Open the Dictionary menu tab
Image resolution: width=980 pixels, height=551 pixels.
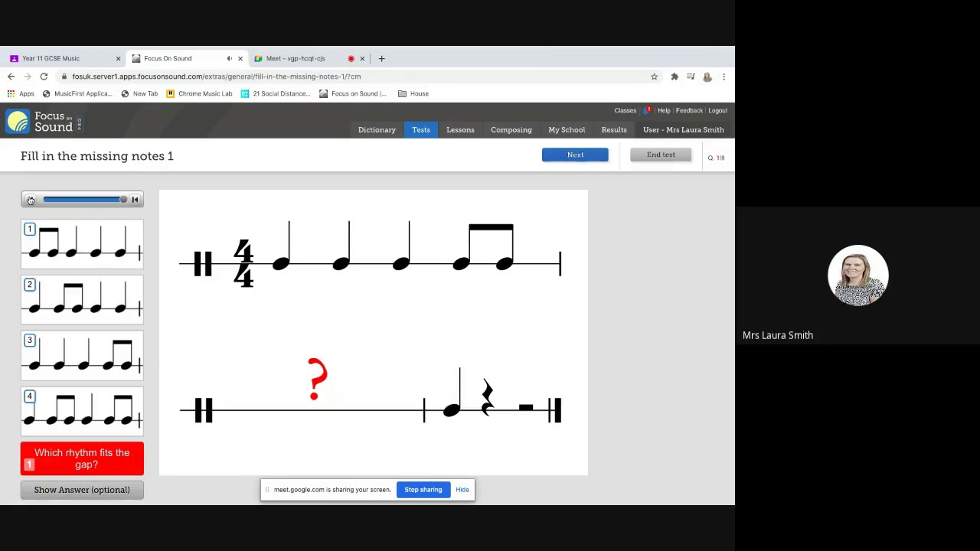(x=377, y=130)
